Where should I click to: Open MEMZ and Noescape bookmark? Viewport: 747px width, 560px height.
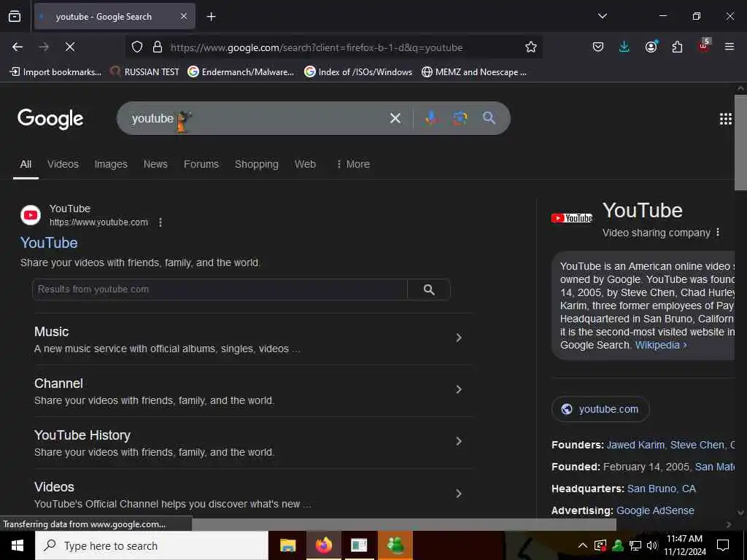point(474,72)
